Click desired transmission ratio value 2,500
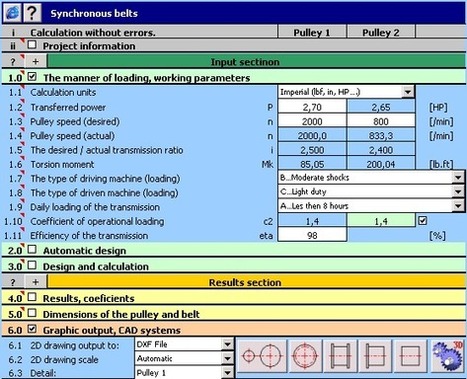The image size is (467, 379). coord(312,150)
